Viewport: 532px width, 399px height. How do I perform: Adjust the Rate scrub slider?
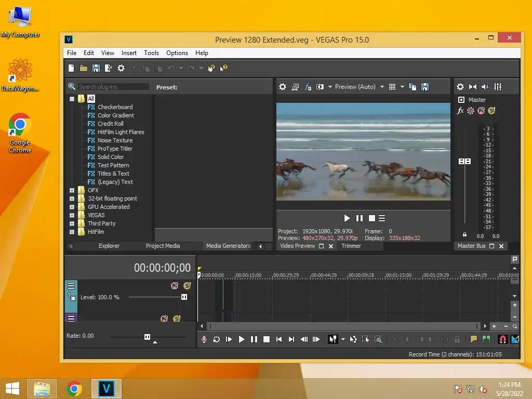click(x=147, y=337)
